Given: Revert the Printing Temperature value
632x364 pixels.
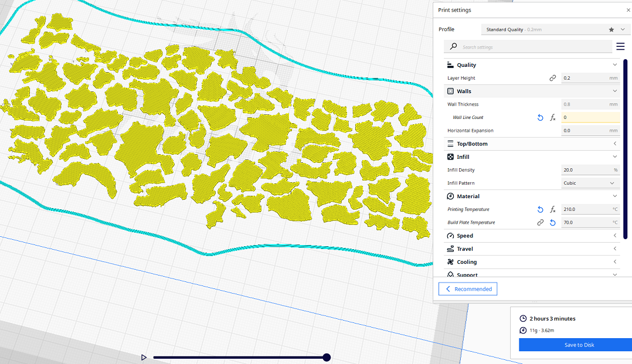Looking at the screenshot, I should [x=540, y=210].
